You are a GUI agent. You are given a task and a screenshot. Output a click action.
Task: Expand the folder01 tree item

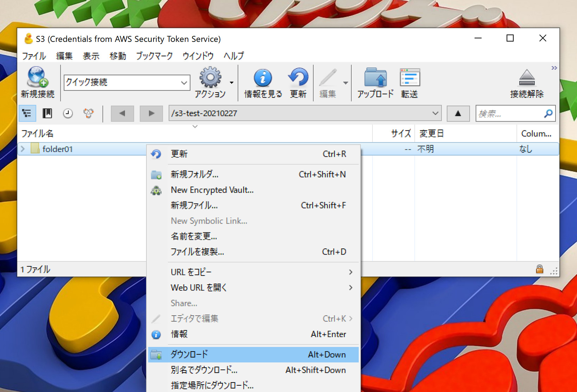coord(22,149)
